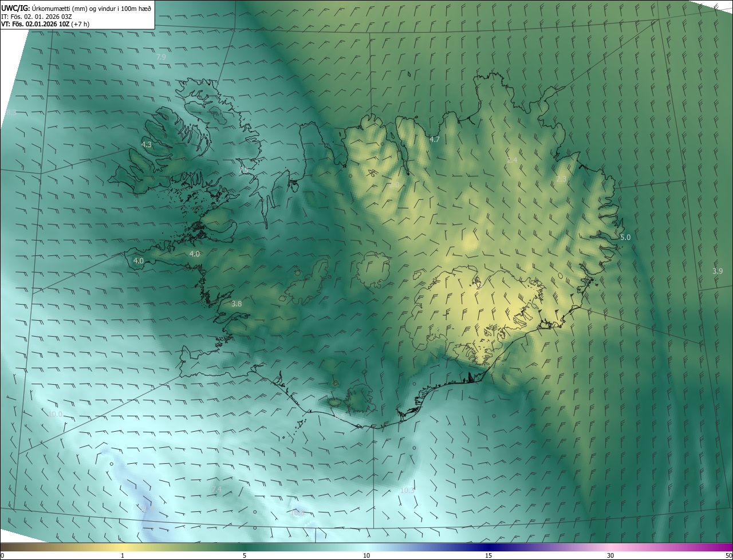This screenshot has width=733, height=560.
Task: Click the 7.5 value label on the map
Action: click(244, 170)
